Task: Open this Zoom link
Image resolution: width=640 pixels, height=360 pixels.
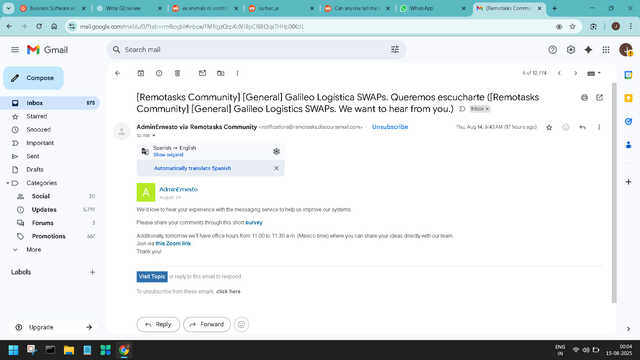Action: 173,244
